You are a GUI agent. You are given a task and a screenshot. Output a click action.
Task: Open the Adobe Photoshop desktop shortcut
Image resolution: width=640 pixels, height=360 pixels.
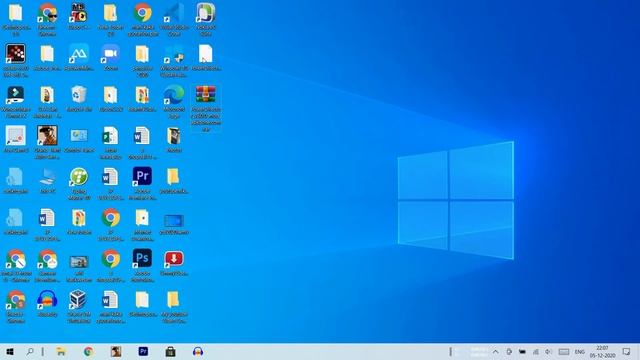(x=142, y=265)
